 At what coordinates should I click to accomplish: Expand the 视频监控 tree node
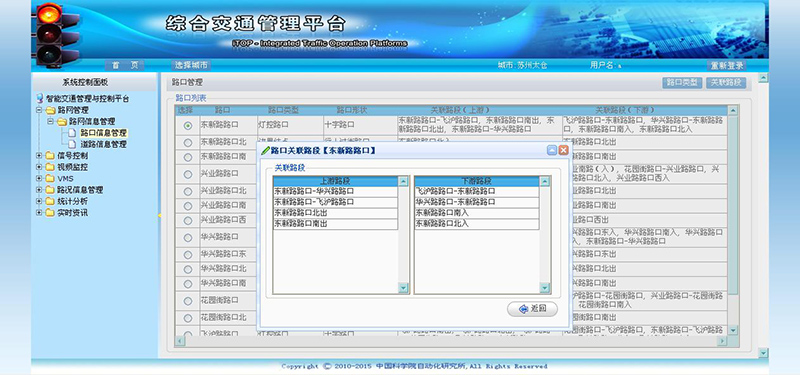39,167
